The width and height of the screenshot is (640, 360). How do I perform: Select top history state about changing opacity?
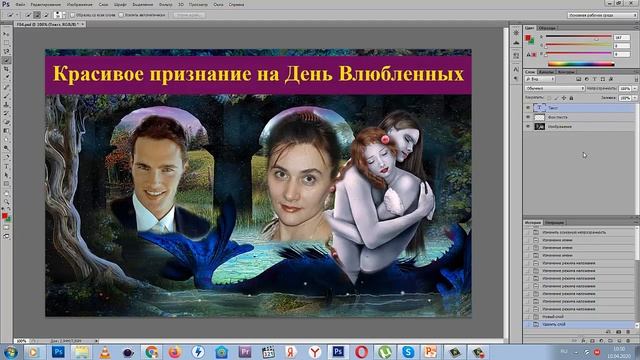click(x=580, y=232)
